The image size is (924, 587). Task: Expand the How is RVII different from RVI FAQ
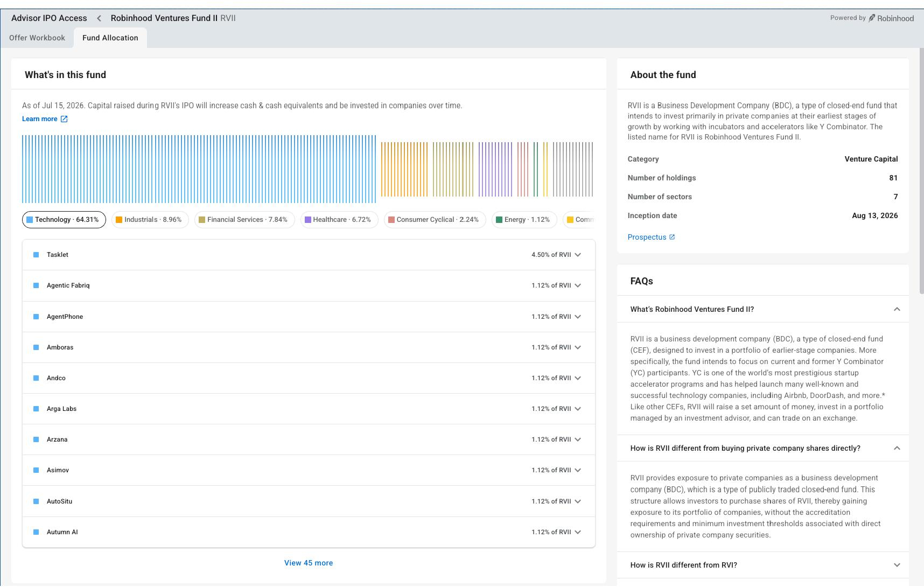pos(897,565)
